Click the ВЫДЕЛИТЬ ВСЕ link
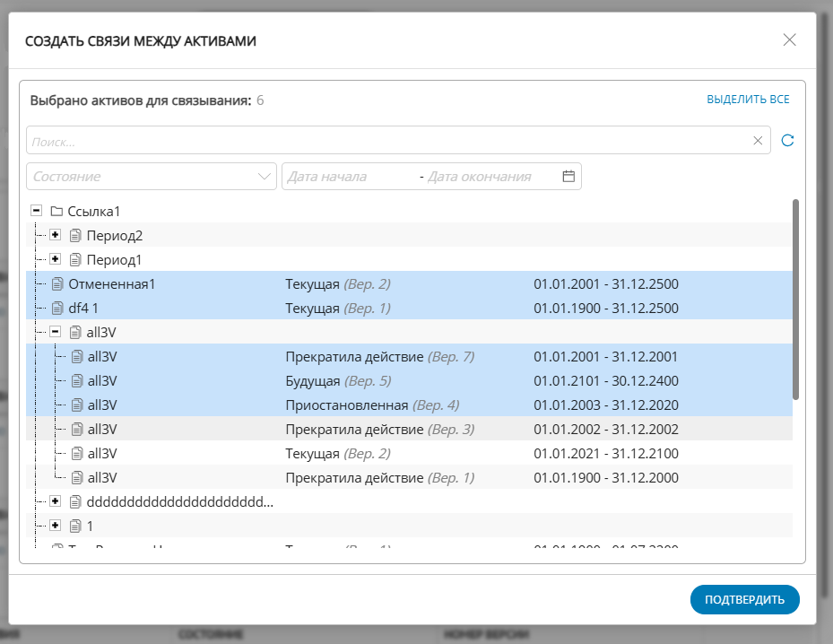This screenshot has width=833, height=644. coord(748,100)
